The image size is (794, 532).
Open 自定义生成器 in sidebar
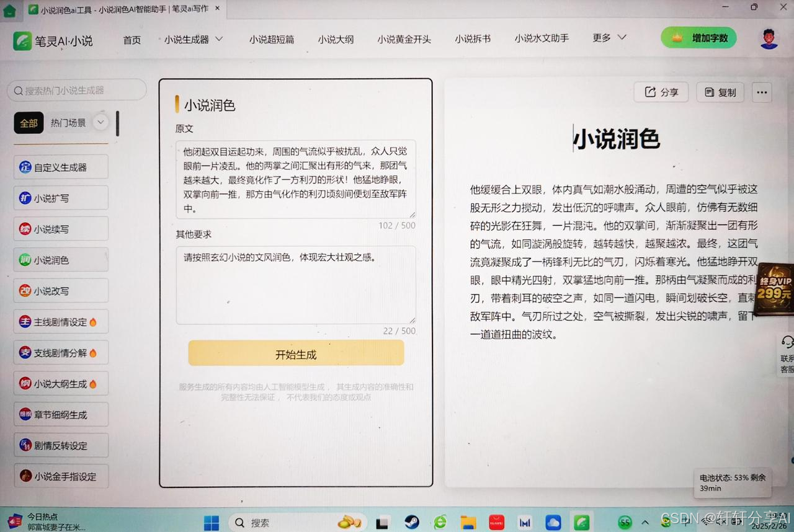point(61,167)
